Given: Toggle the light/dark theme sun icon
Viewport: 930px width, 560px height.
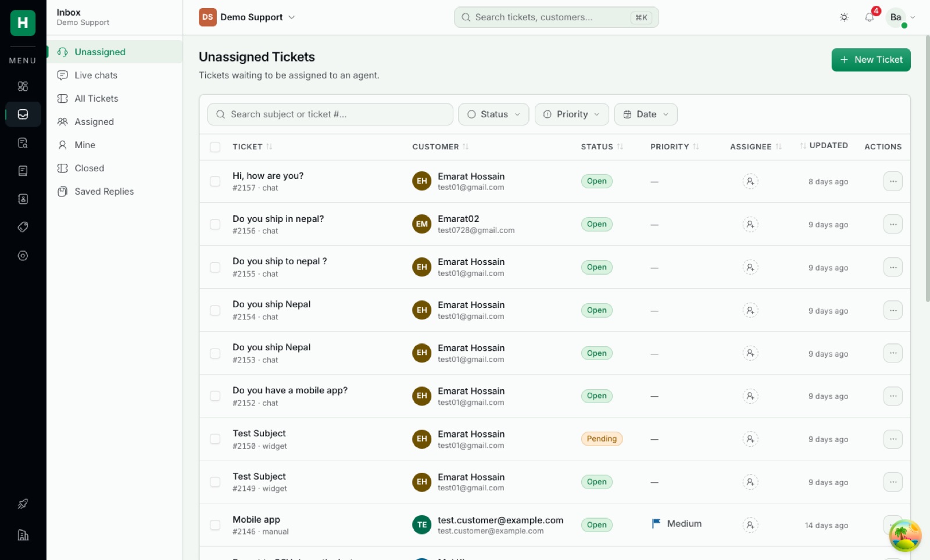Looking at the screenshot, I should (x=844, y=17).
